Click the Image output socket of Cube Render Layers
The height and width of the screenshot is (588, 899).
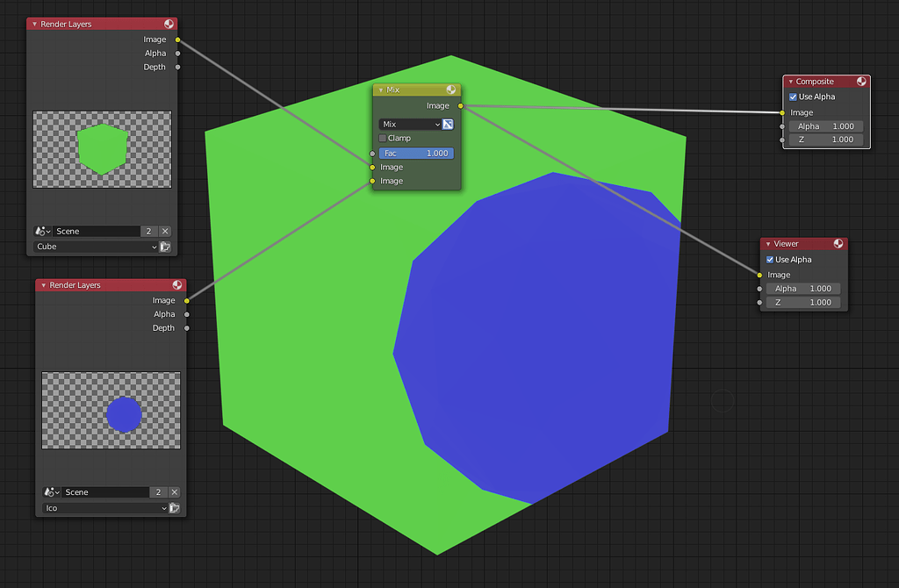[x=177, y=39]
